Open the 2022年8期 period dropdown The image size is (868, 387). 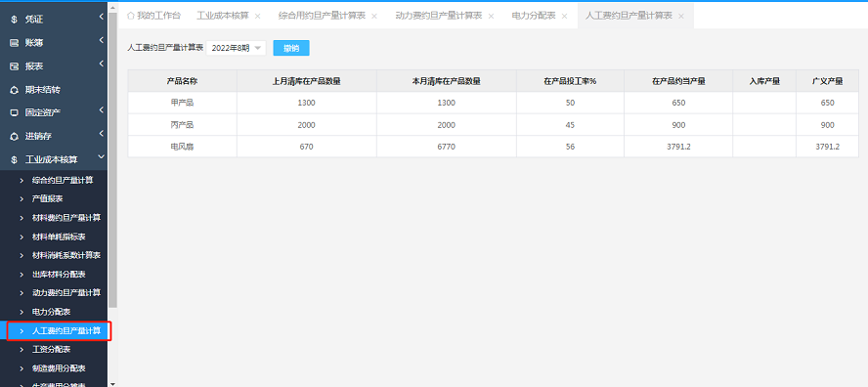[237, 48]
